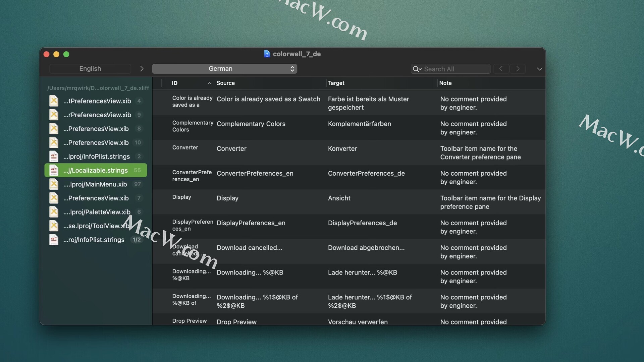Select target 'Lade herunter... %@KB'
This screenshot has height=362, width=644.
[362, 273]
